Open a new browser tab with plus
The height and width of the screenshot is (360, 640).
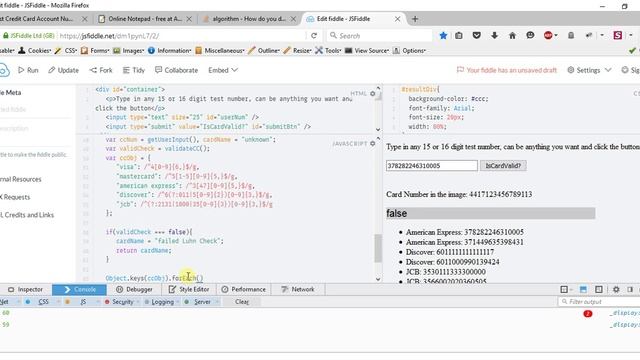[415, 19]
